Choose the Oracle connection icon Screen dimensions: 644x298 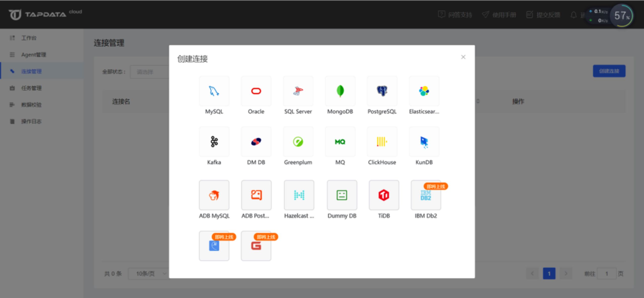256,91
